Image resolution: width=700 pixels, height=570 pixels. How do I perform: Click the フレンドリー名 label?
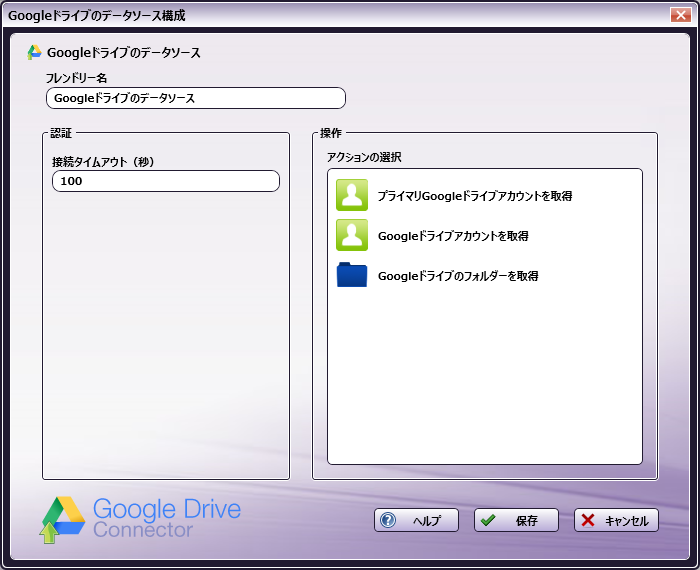coord(76,78)
